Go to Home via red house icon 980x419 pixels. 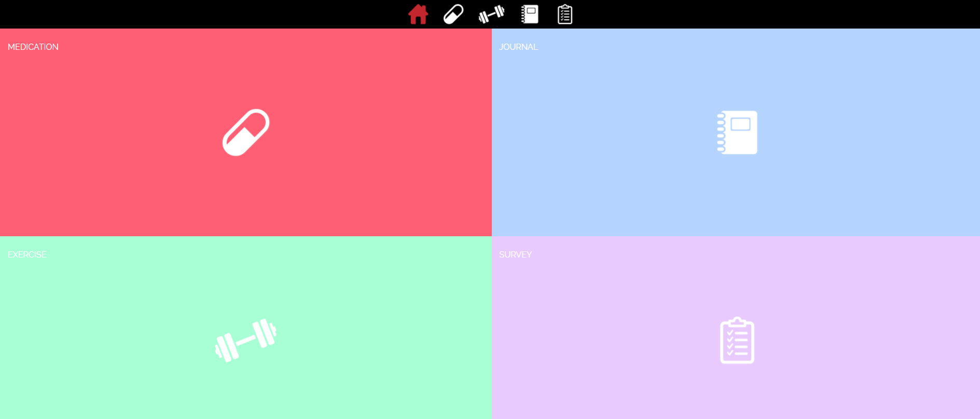point(418,15)
